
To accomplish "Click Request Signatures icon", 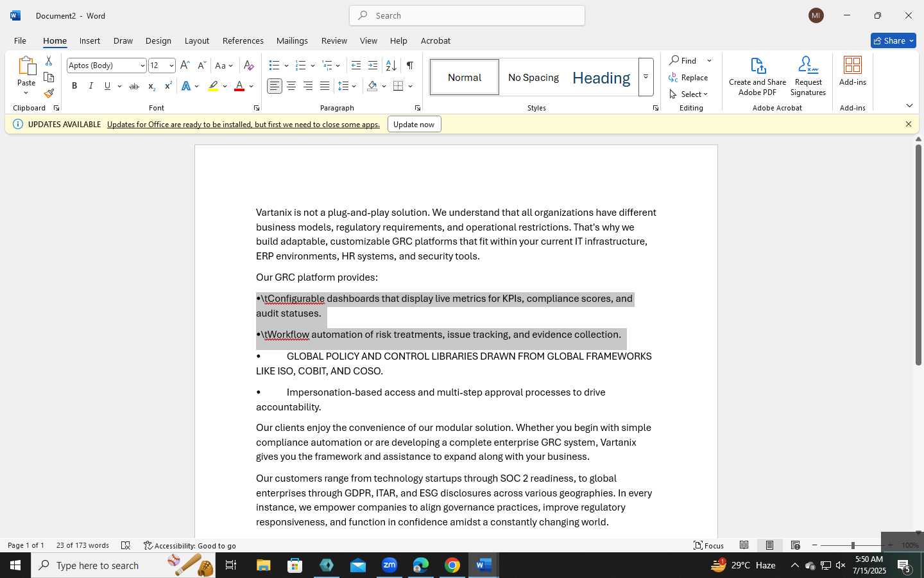I will click(x=808, y=76).
